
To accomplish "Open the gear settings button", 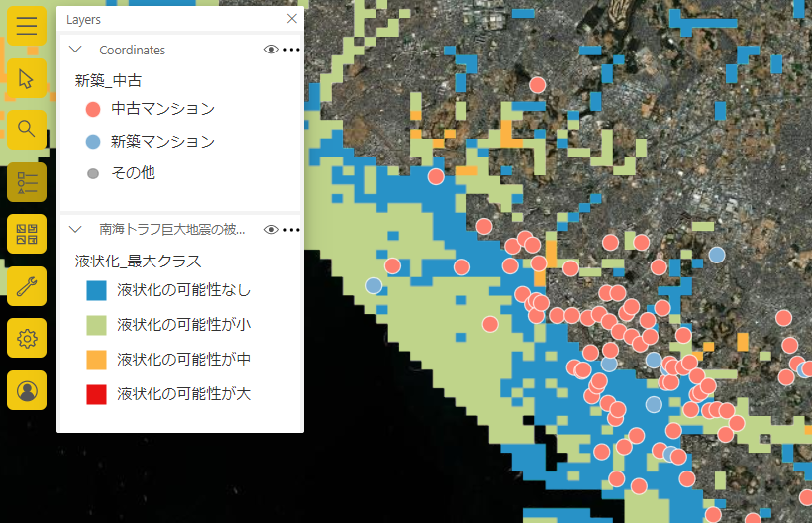I will coord(27,338).
